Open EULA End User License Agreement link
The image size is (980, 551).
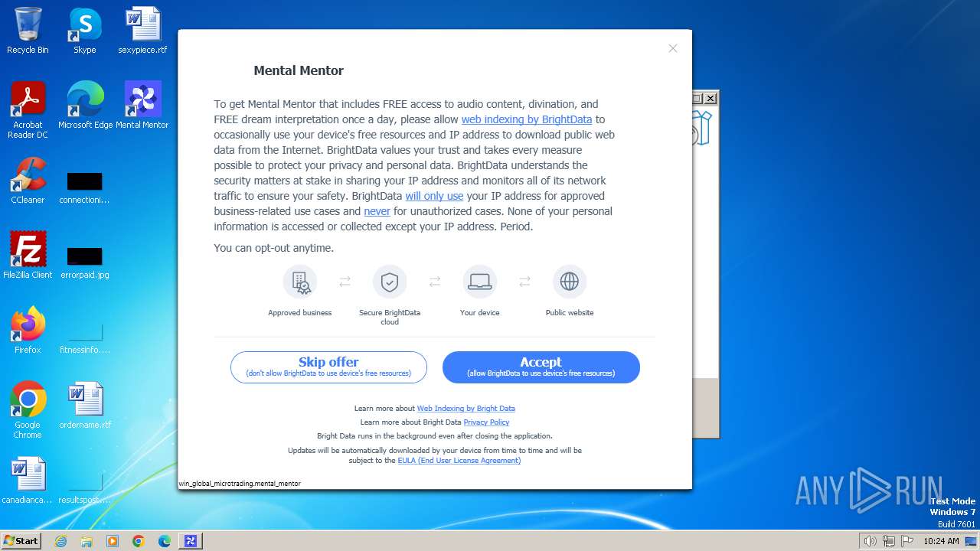tap(459, 461)
